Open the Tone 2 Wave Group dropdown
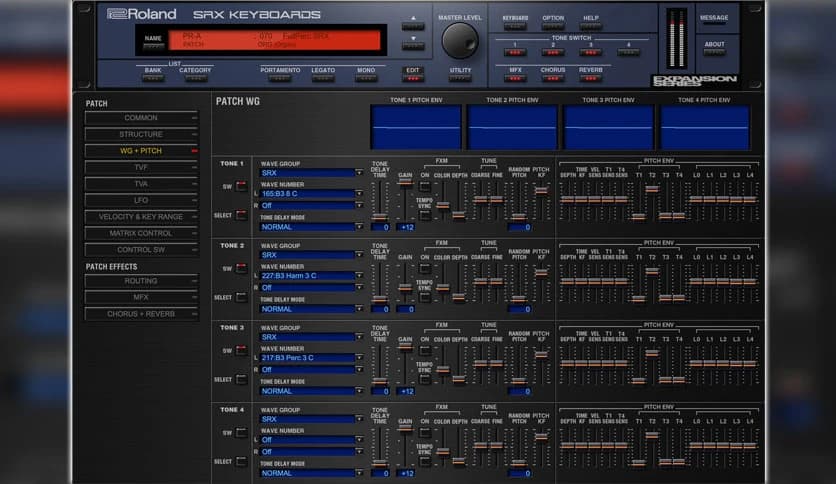 [311, 255]
